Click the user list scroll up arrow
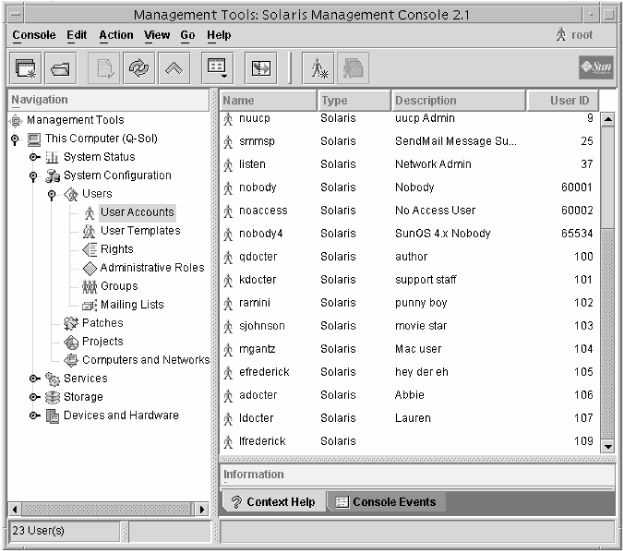The image size is (623, 551). point(607,120)
